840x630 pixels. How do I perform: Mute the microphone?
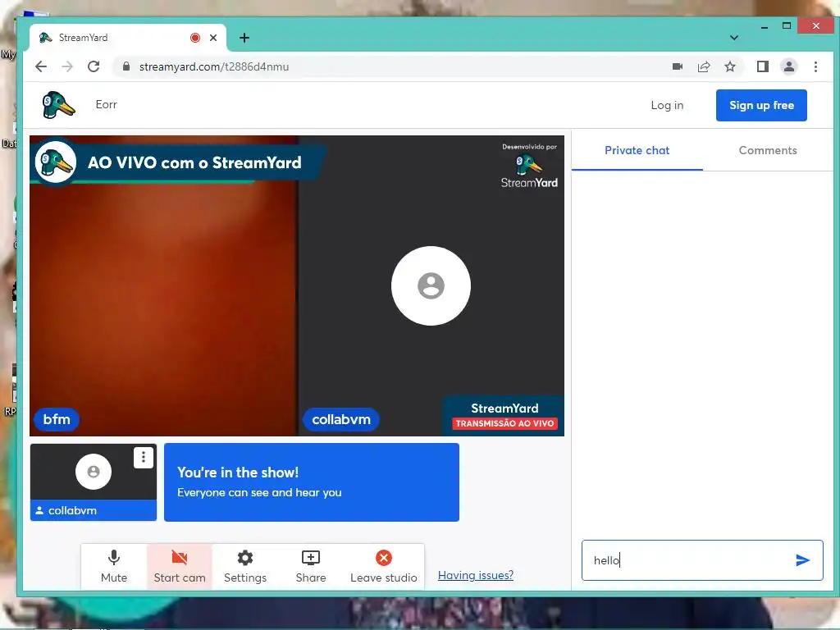coord(113,566)
